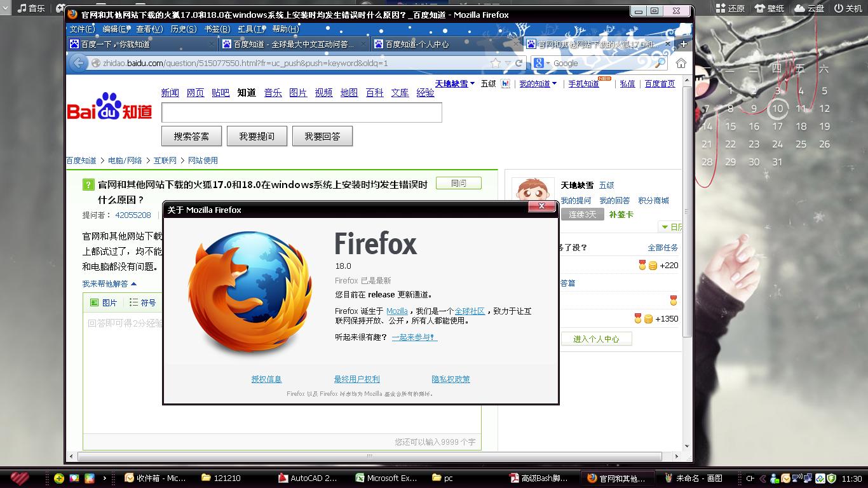Open the 工具(T) menu

tap(251, 29)
